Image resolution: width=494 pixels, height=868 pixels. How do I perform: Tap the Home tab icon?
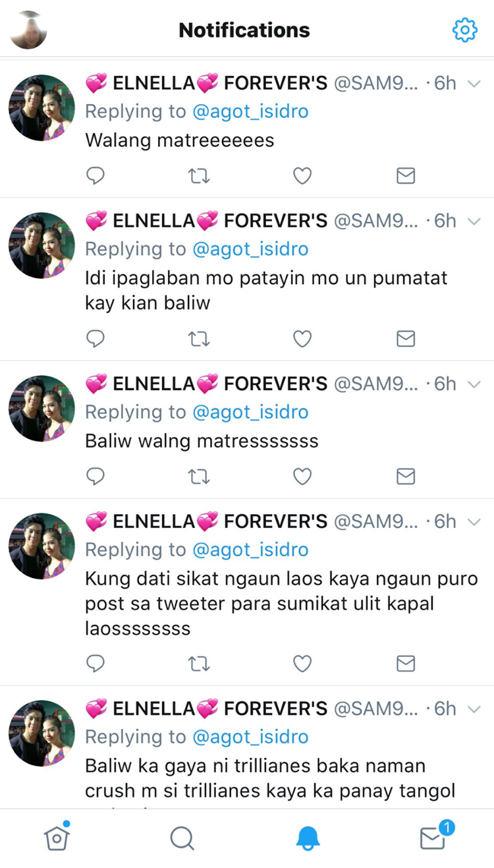(x=57, y=836)
